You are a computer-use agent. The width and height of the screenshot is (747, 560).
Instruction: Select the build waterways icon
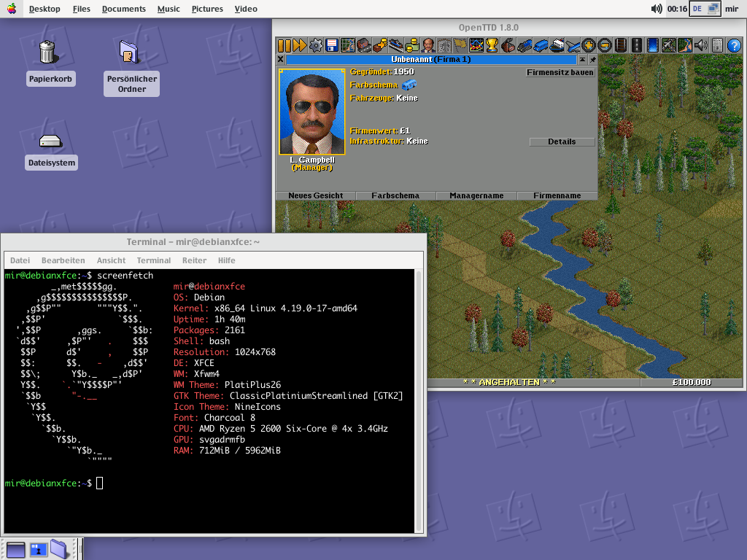point(653,46)
